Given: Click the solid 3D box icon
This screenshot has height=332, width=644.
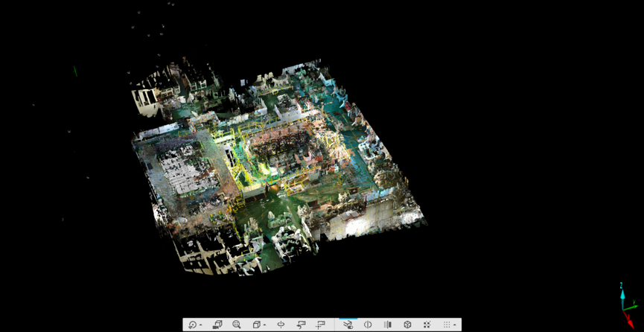Looking at the screenshot, I should coord(407,325).
